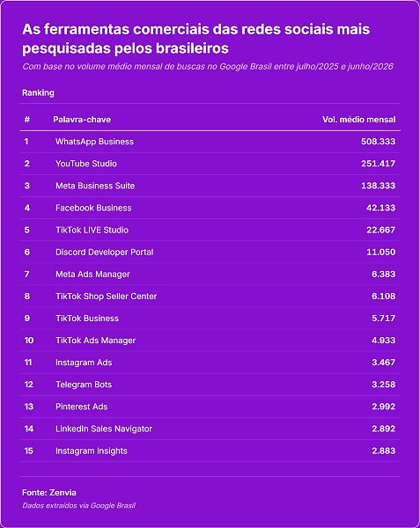The width and height of the screenshot is (420, 528).
Task: Click the Fonte: Zenvia source text
Action: (x=49, y=493)
